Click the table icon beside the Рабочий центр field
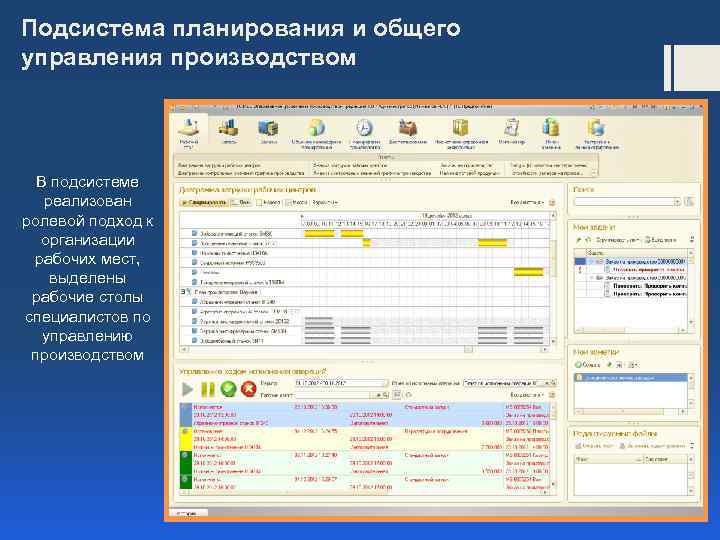The height and width of the screenshot is (540, 720). tap(397, 395)
